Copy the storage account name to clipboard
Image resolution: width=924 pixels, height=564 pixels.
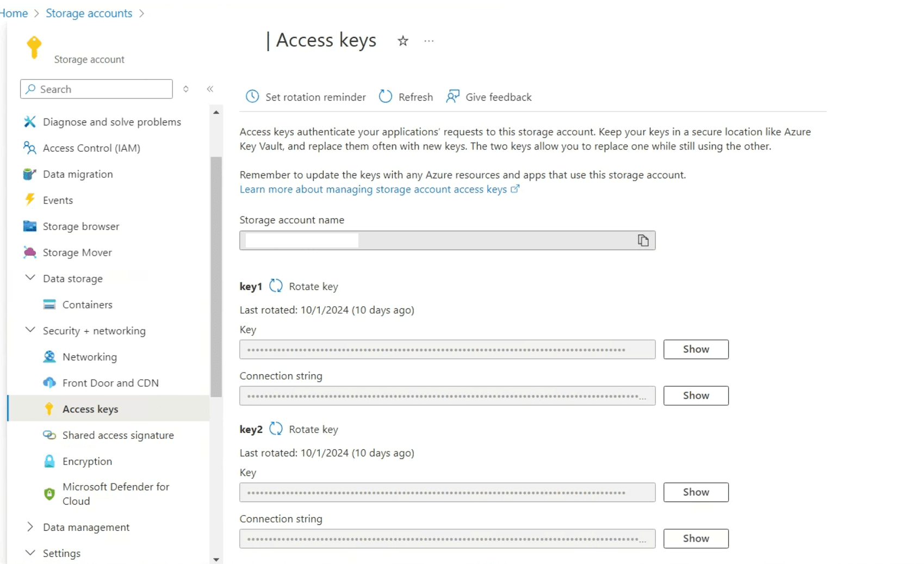click(x=643, y=240)
